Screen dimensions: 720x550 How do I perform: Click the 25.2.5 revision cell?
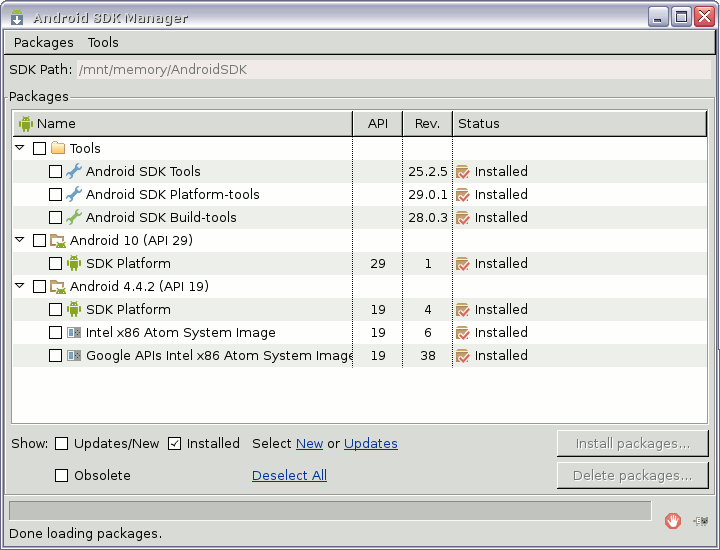pos(428,171)
